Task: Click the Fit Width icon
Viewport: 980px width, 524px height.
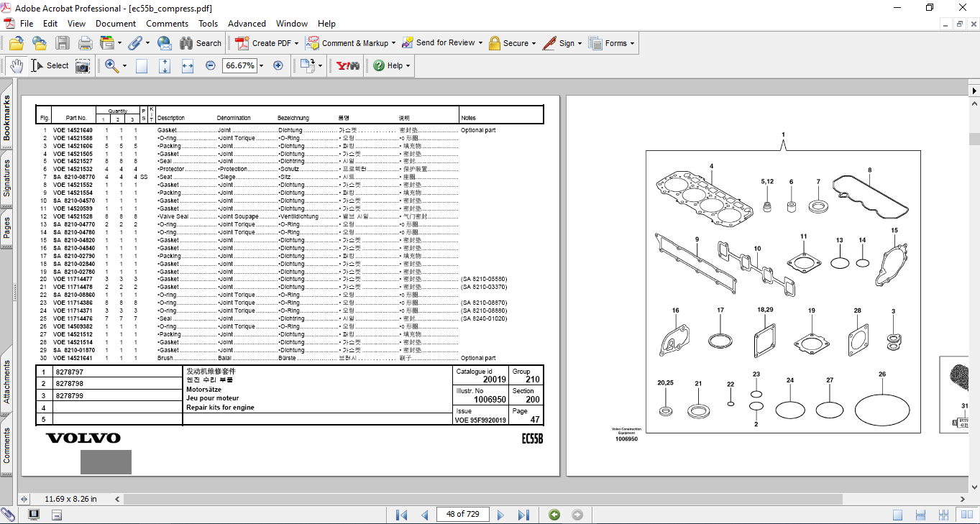Action: tap(188, 66)
